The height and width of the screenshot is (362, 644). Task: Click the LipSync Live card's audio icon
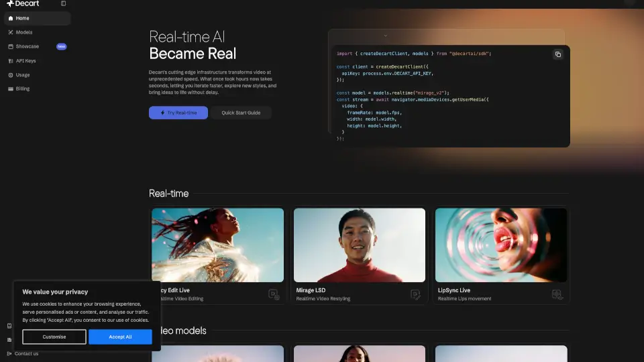[x=557, y=294]
